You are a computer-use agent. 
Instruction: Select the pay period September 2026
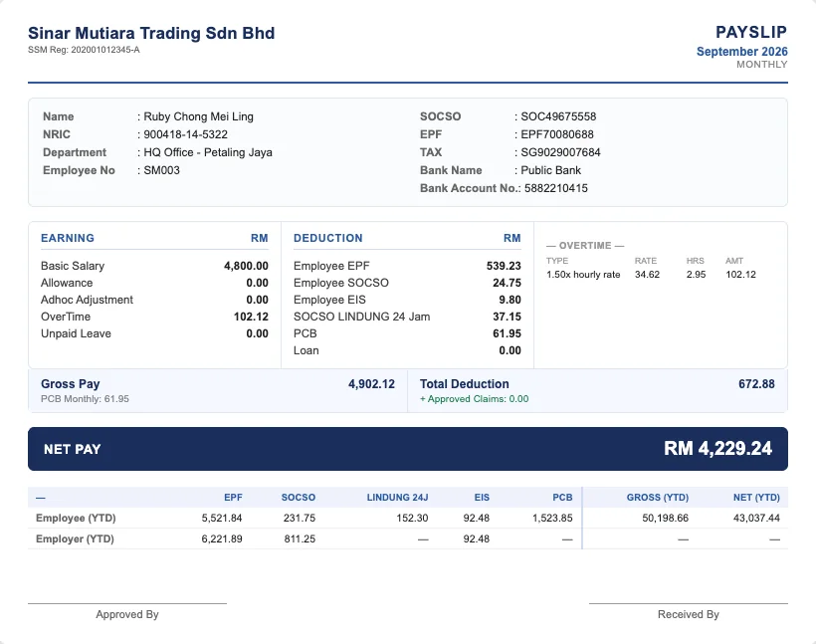coord(742,52)
